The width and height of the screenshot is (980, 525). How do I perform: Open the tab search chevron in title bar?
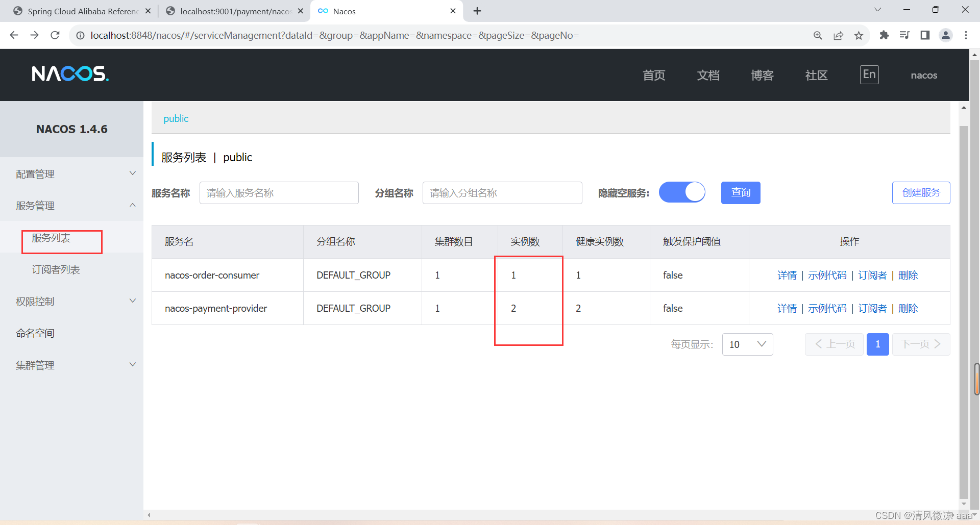coord(877,10)
